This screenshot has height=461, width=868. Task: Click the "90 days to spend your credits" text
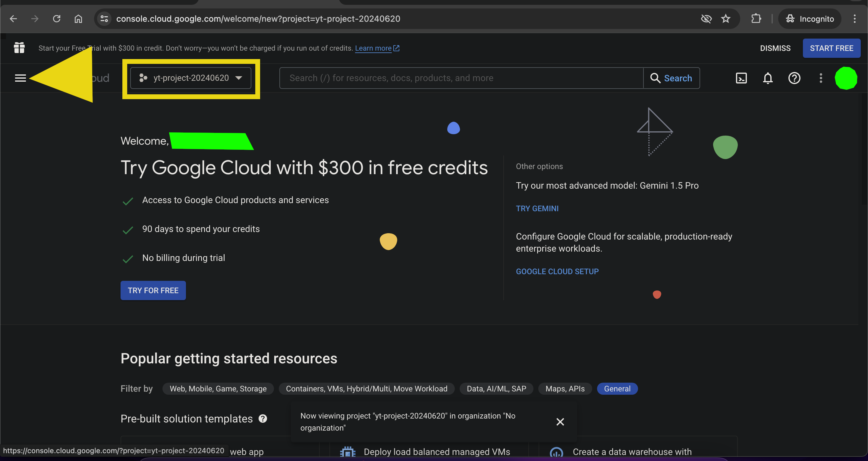pos(201,229)
